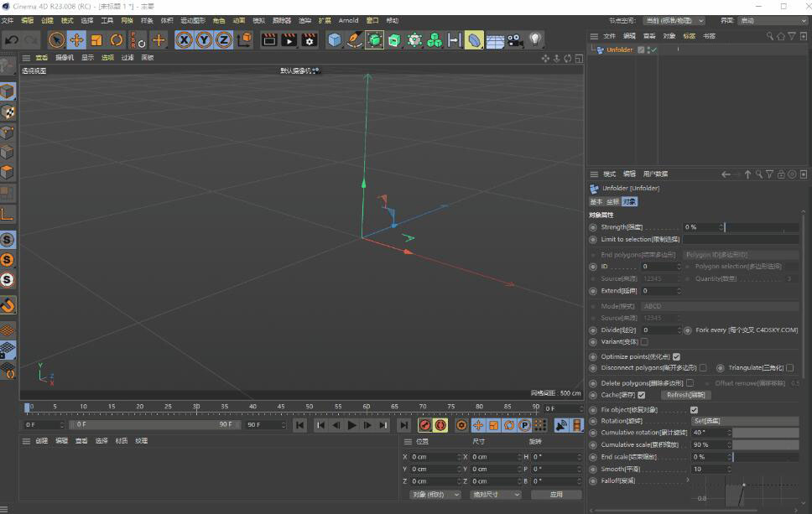The width and height of the screenshot is (812, 514).
Task: Toggle Fix object checkbox
Action: tap(694, 410)
